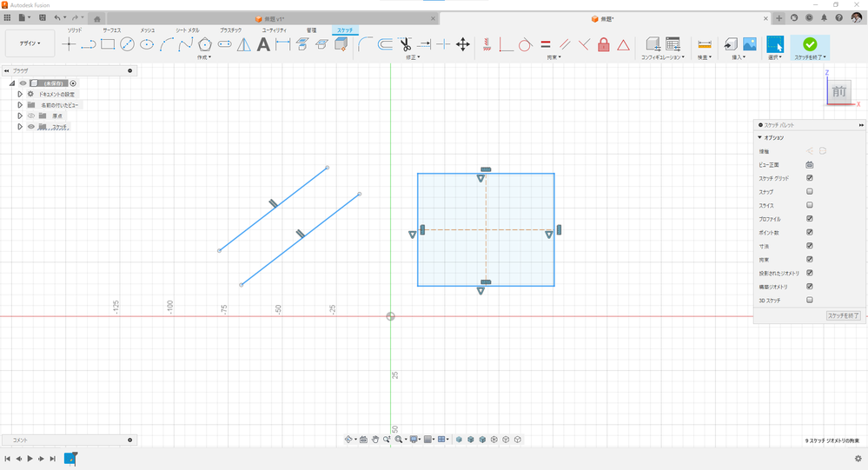Uncheck the Constraints checkbox
The image size is (868, 470).
[x=809, y=260]
